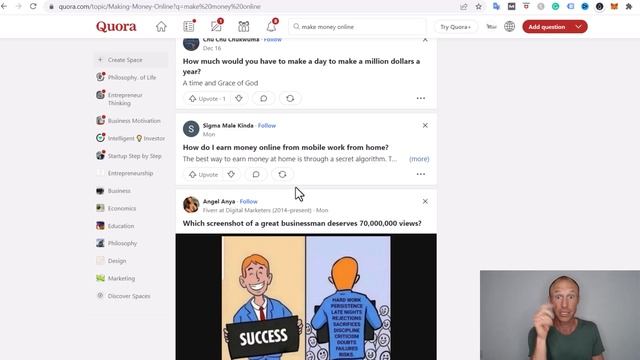Screen dimensions: 640x360
Task: Open more options on Sigma Male Kinda post
Action: (x=421, y=174)
